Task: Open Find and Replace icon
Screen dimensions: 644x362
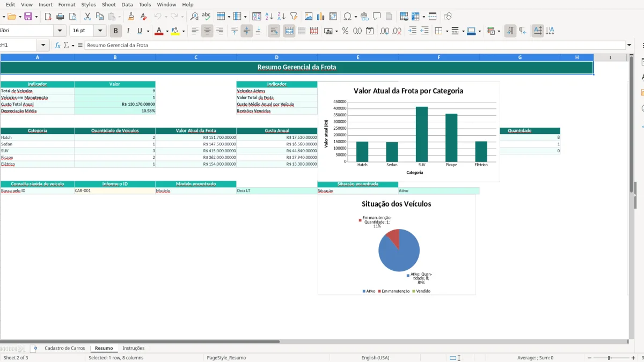Action: click(x=194, y=17)
